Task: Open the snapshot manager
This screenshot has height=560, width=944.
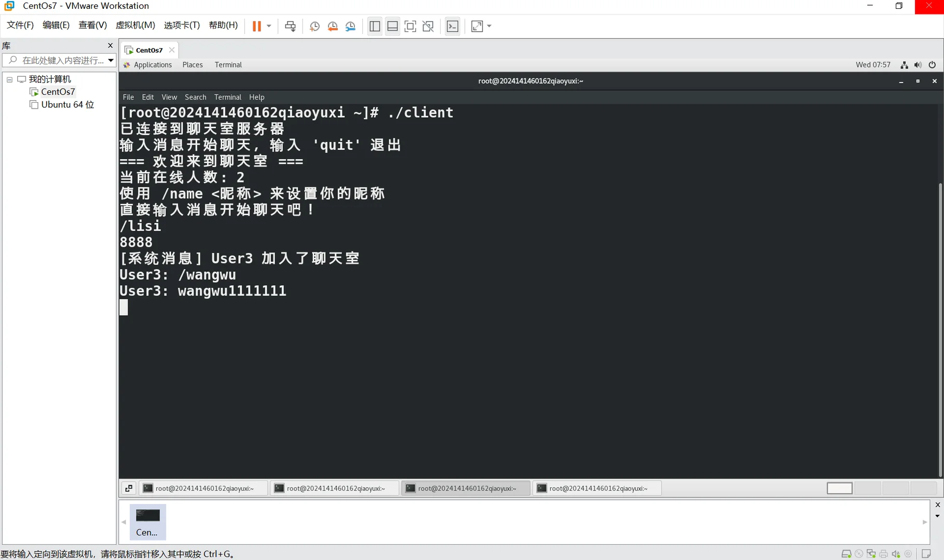Action: pyautogui.click(x=351, y=26)
